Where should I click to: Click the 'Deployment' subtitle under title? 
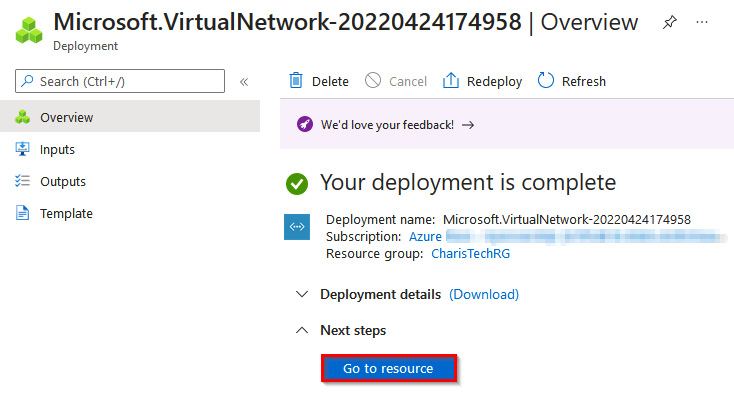(85, 46)
